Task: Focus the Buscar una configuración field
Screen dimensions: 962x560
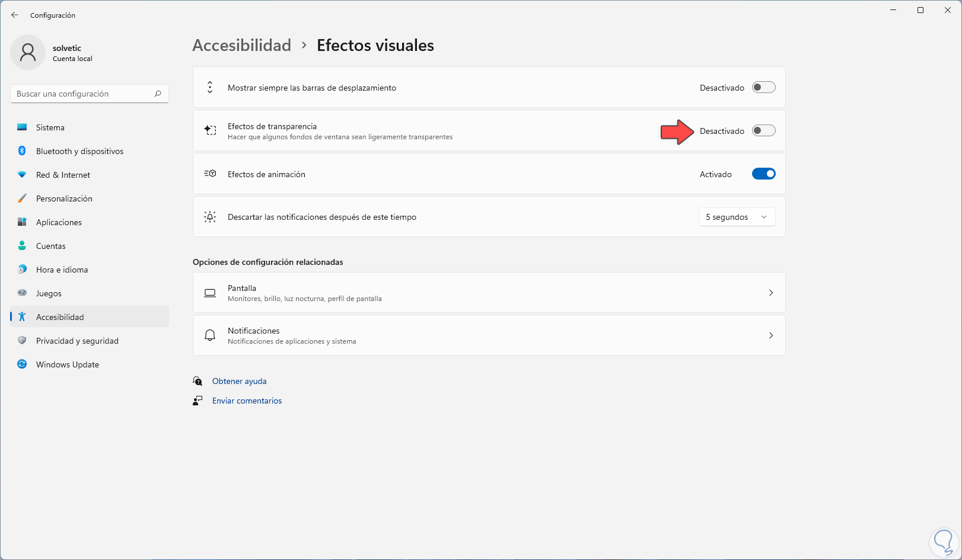Action: [x=83, y=94]
